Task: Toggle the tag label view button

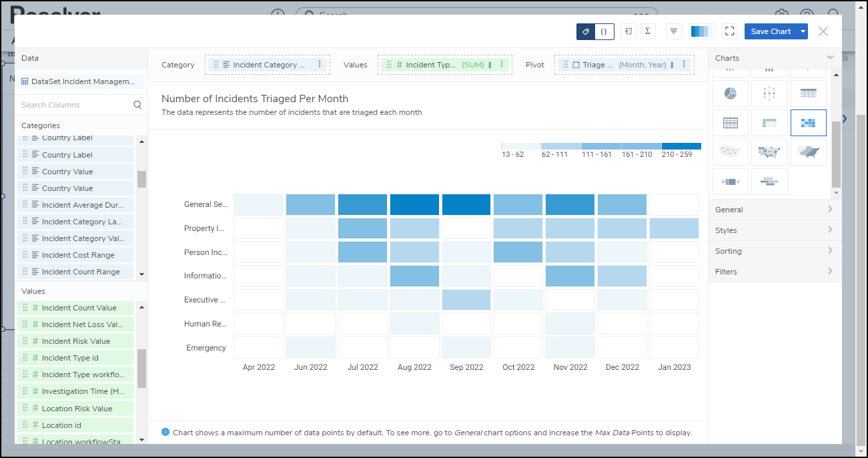Action: click(586, 31)
